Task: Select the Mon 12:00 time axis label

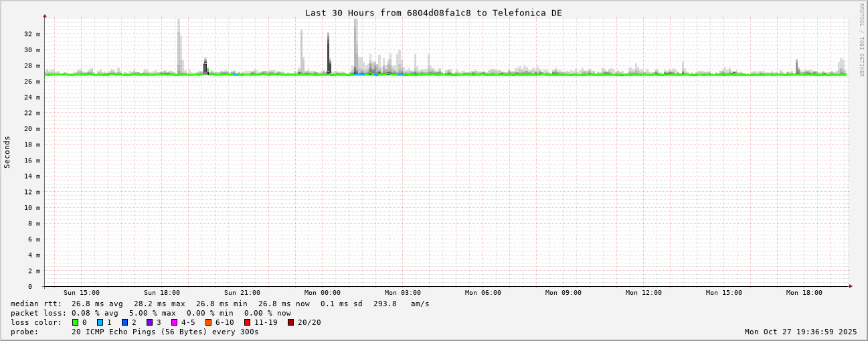Action: tap(643, 293)
